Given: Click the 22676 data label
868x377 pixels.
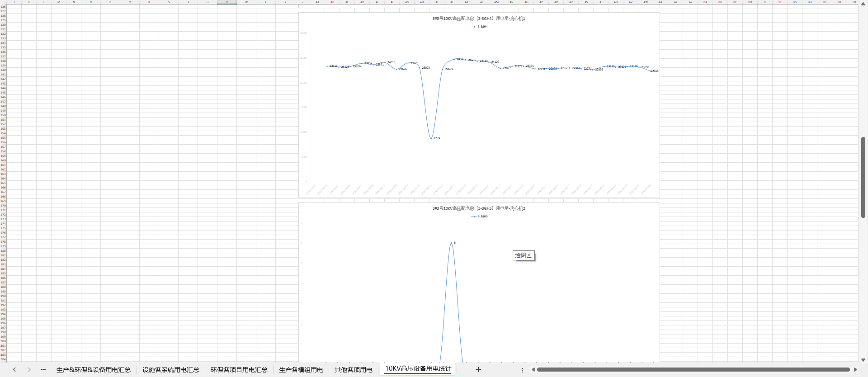Looking at the screenshot, I should 403,69.
